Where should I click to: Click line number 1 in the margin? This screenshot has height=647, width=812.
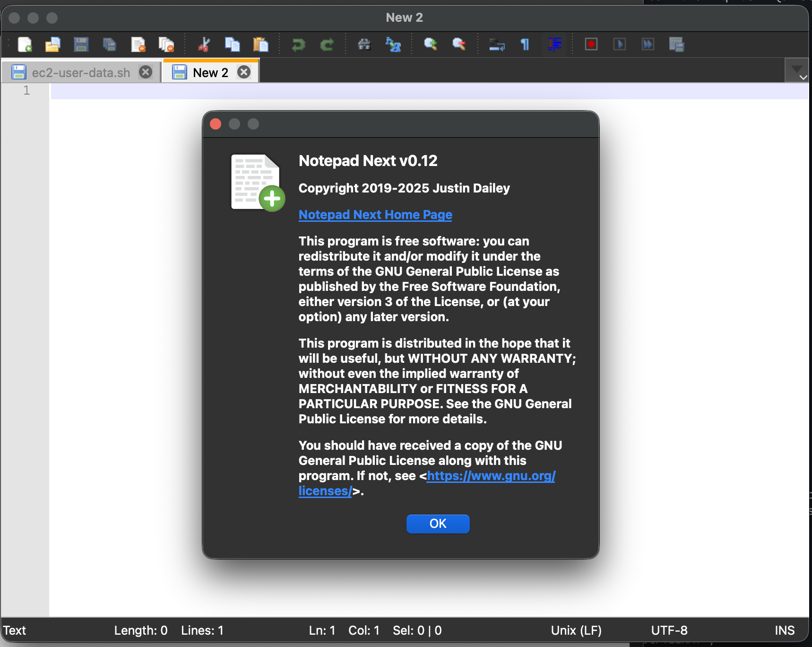click(27, 90)
